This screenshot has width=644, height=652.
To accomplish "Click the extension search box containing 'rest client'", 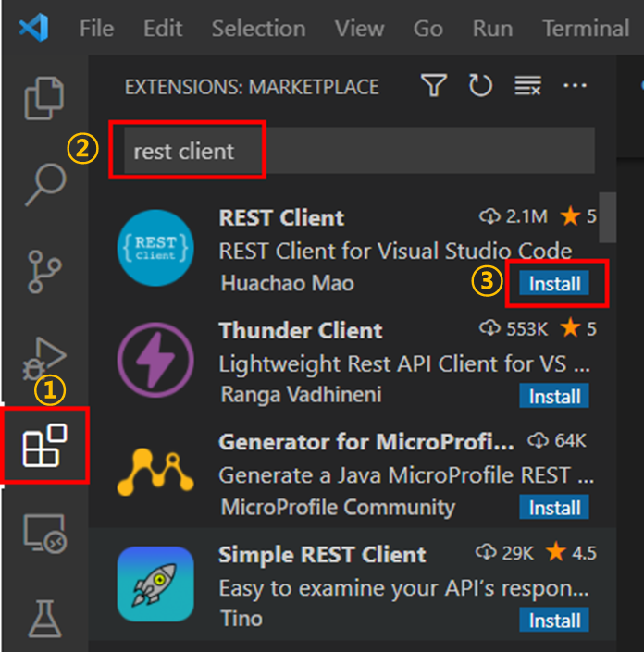I will pos(359,151).
